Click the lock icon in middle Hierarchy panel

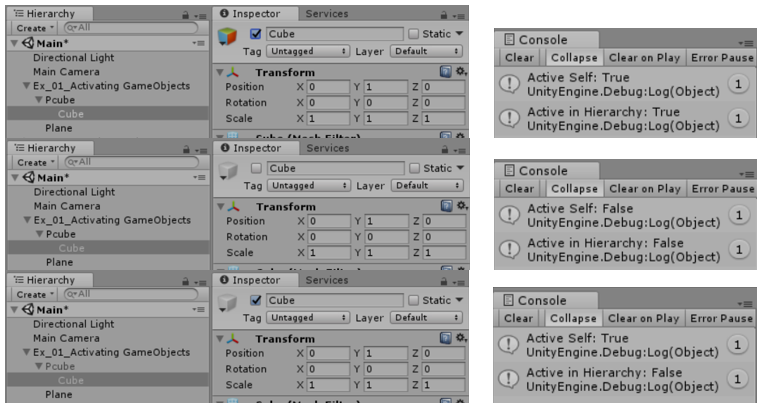[x=187, y=149]
